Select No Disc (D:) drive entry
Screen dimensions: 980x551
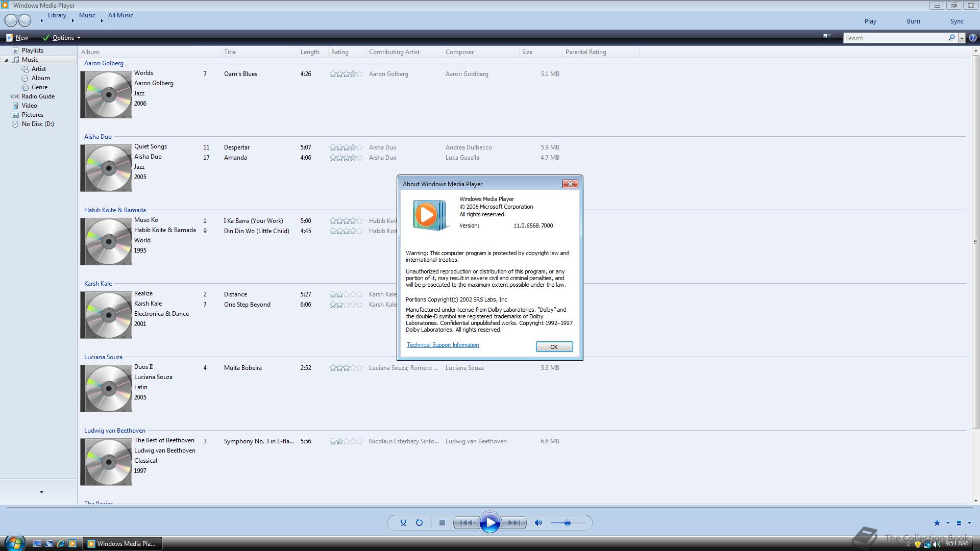pos(37,124)
